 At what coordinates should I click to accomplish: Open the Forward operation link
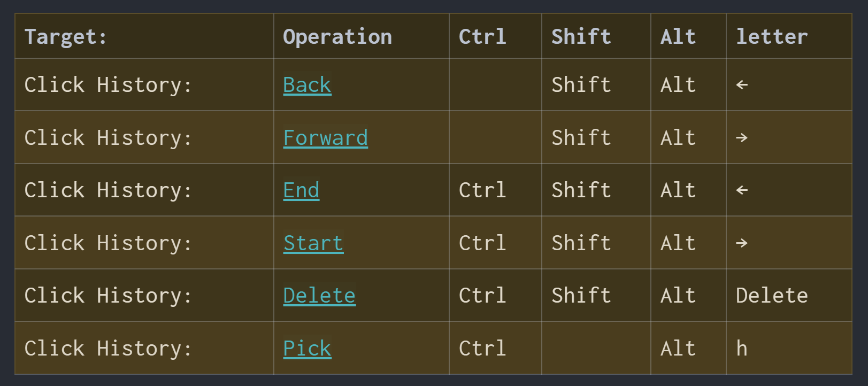(x=325, y=138)
